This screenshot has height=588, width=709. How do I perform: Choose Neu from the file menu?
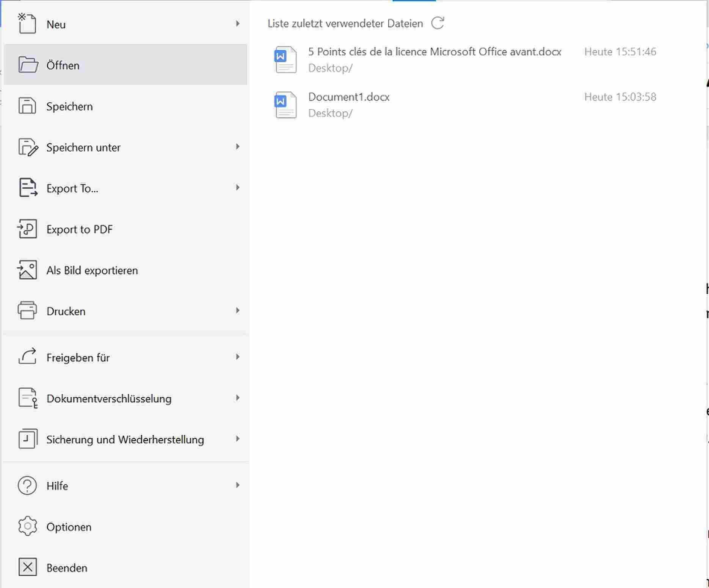(56, 24)
